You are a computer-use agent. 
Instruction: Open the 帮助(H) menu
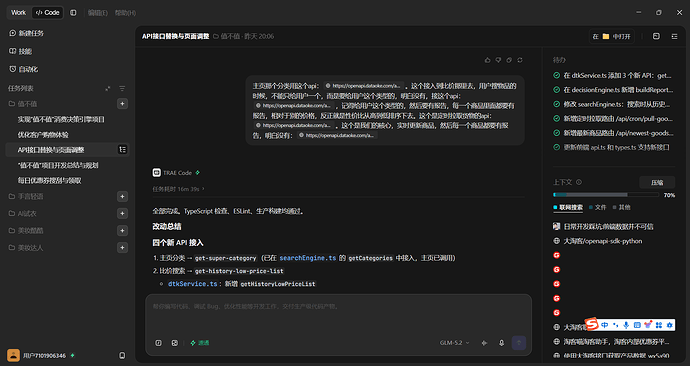pyautogui.click(x=125, y=13)
